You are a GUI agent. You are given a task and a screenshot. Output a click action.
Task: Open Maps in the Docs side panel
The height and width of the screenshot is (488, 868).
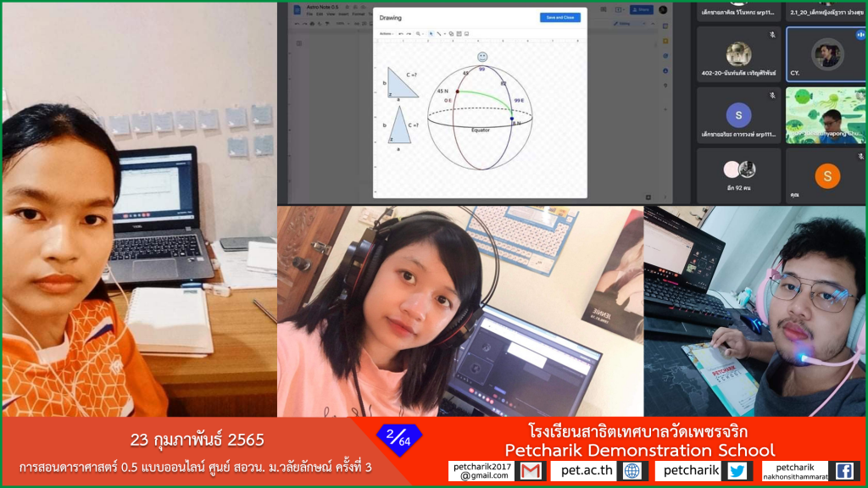[x=665, y=86]
